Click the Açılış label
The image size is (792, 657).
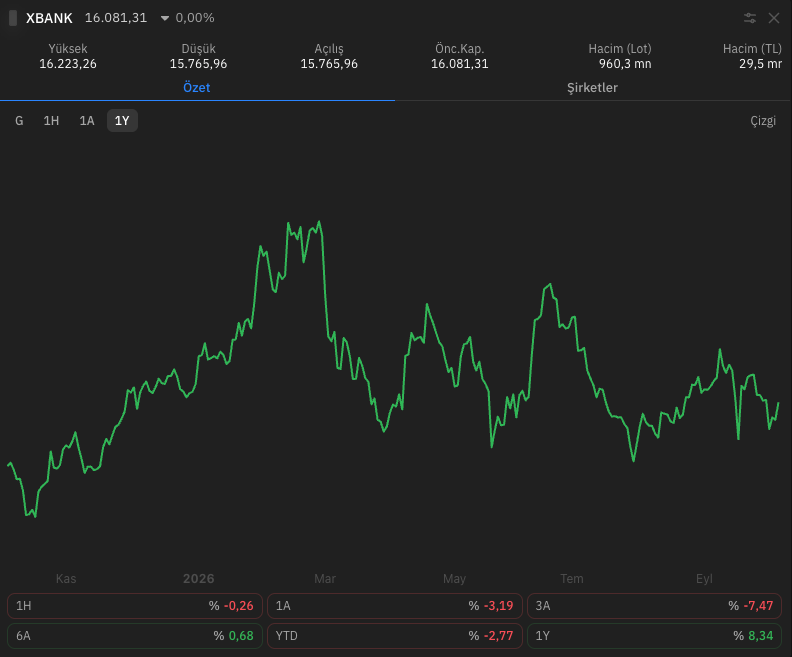click(x=329, y=49)
